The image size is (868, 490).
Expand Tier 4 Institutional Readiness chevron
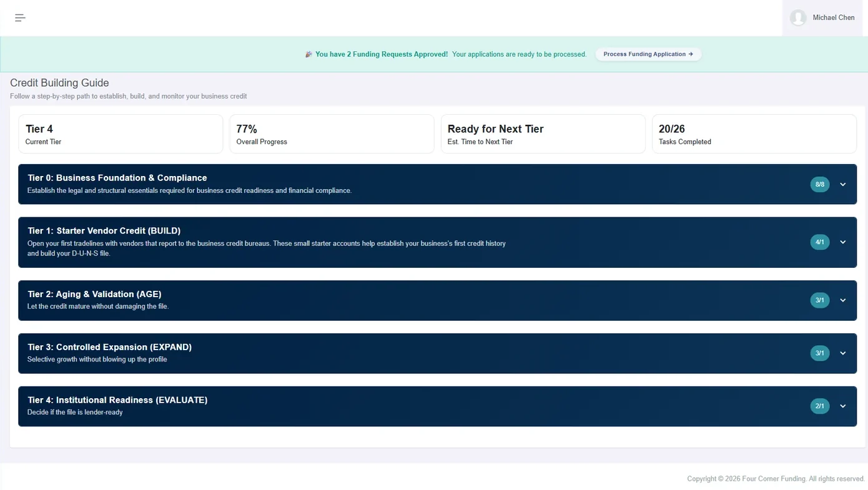pos(842,406)
